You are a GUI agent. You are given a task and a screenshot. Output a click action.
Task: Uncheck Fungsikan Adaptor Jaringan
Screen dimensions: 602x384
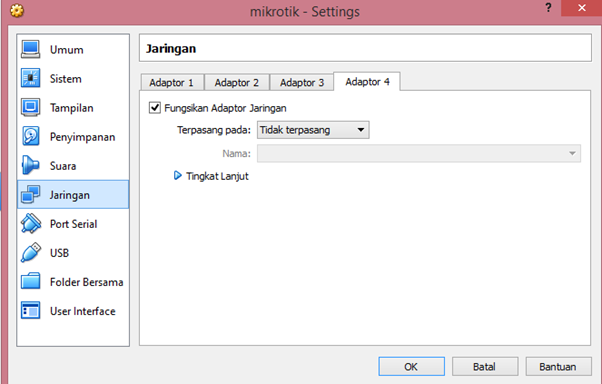coord(155,108)
